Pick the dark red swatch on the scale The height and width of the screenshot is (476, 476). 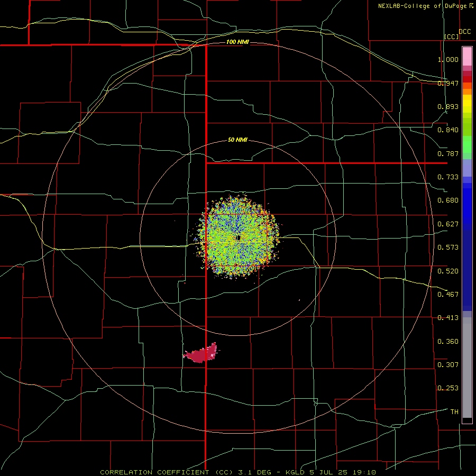coord(467,79)
